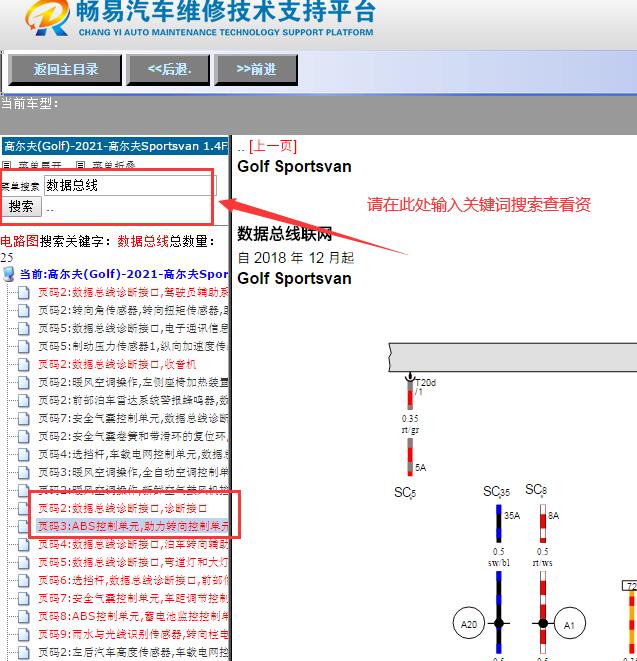Click the 搜索 button

(21, 207)
